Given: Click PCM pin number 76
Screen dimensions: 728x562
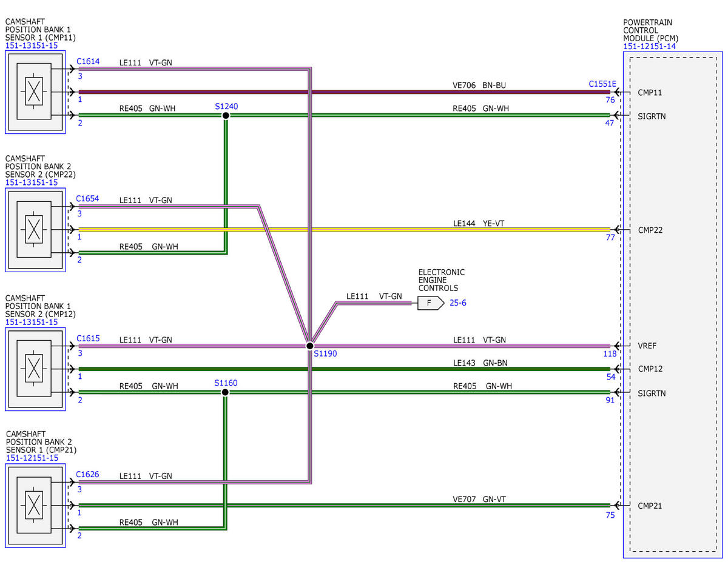Looking at the screenshot, I should coord(610,100).
